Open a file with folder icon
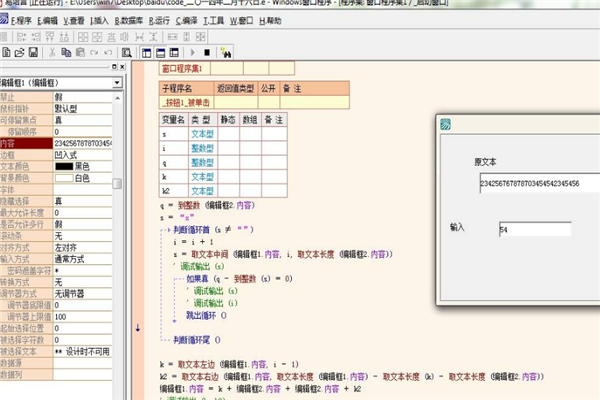This screenshot has width=600, height=400. (x=20, y=52)
